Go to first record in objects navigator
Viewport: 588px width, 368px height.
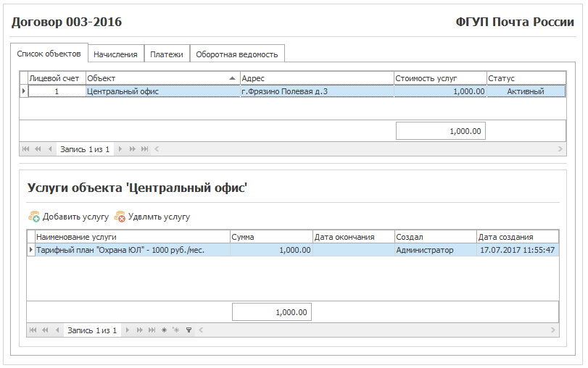tap(25, 149)
